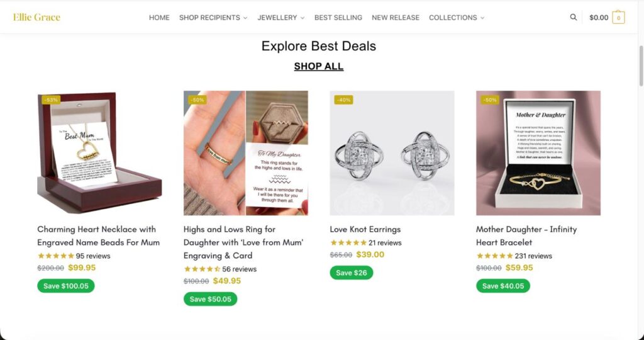Go to the Home menu item
Image resolution: width=644 pixels, height=340 pixels.
pos(159,18)
